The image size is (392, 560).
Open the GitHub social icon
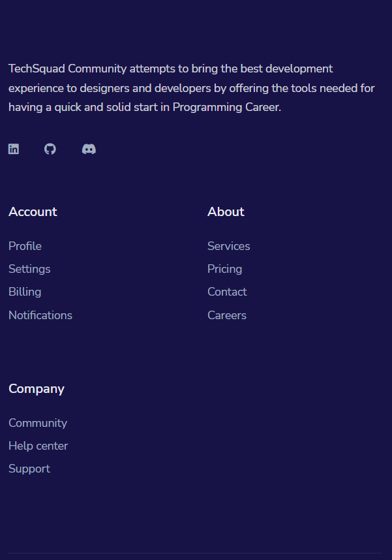(x=50, y=149)
